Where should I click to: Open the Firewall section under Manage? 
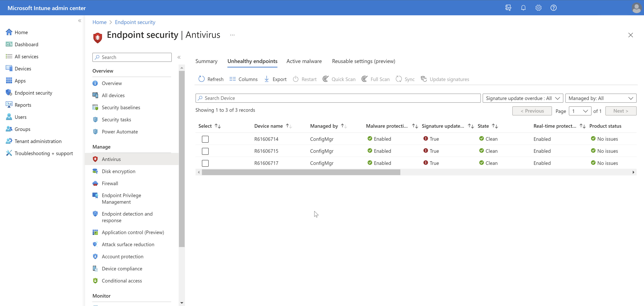(x=110, y=183)
